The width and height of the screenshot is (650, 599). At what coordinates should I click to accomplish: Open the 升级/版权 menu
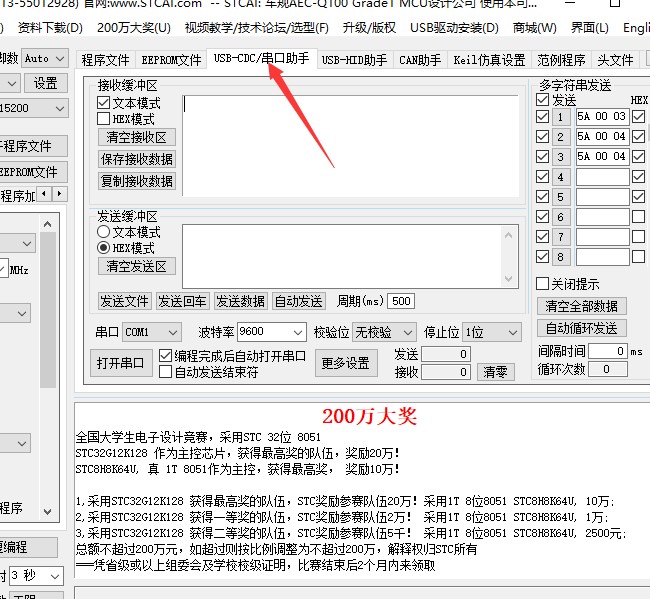pyautogui.click(x=369, y=28)
